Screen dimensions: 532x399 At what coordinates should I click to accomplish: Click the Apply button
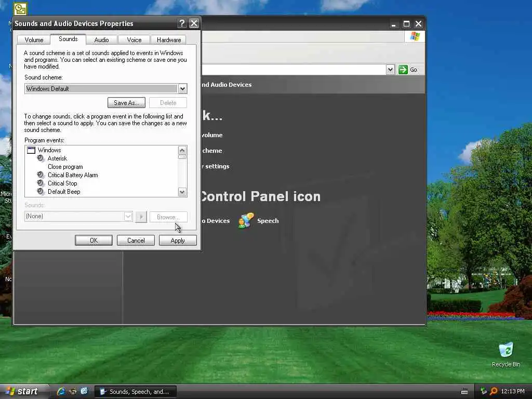[178, 241]
